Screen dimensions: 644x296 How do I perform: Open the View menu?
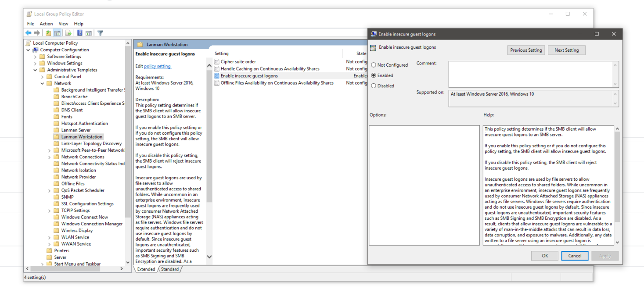tap(63, 24)
